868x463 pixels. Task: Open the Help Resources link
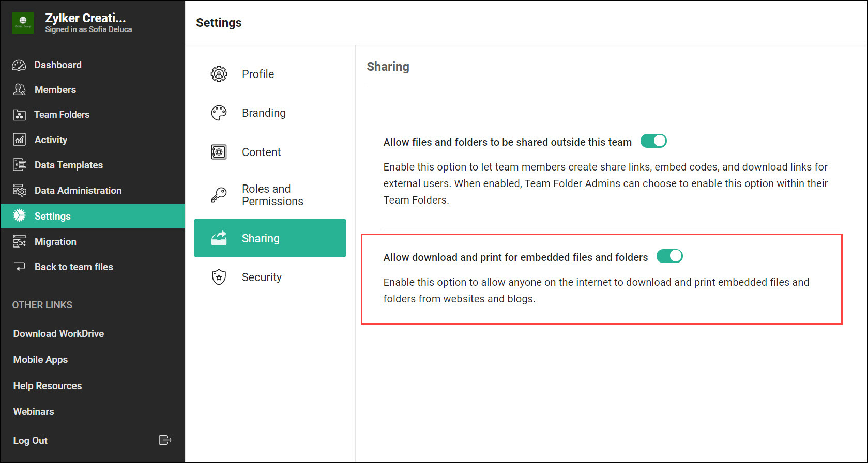click(x=48, y=385)
